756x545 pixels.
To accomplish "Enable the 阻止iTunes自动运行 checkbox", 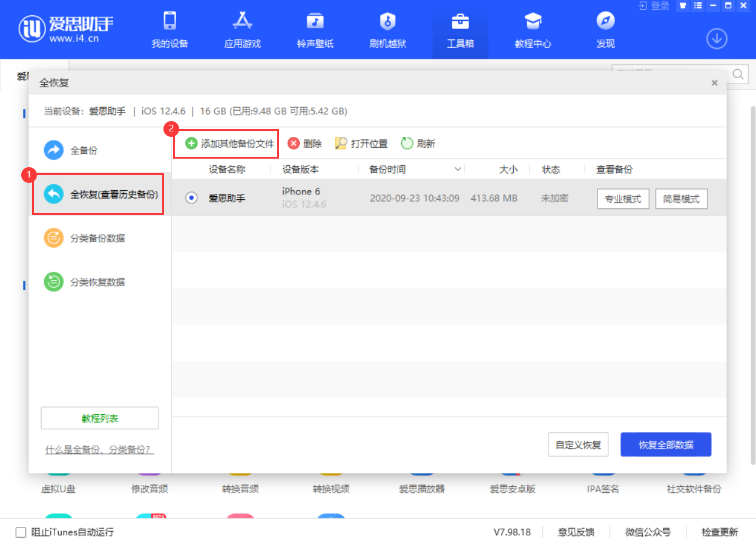I will pos(20,532).
